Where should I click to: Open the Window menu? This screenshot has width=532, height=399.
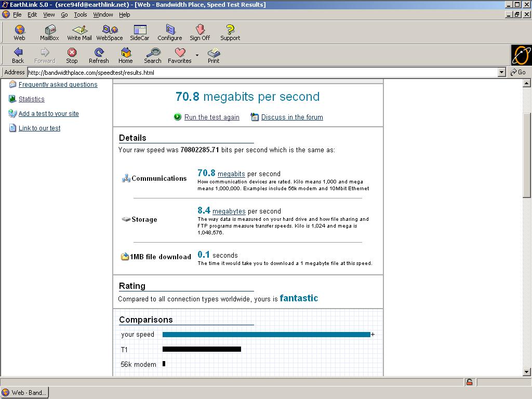(103, 15)
